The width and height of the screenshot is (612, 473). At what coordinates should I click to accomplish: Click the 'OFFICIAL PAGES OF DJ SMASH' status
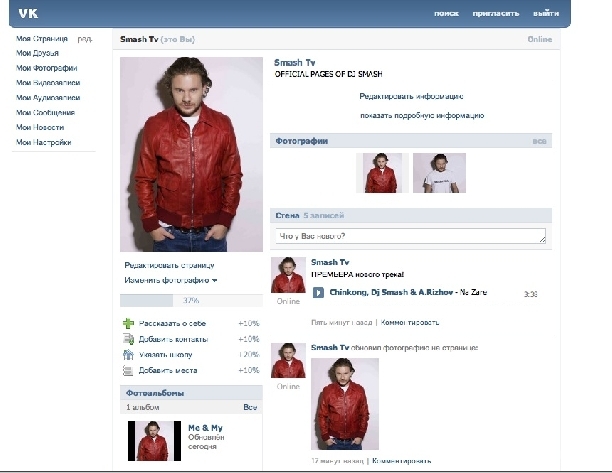point(328,74)
